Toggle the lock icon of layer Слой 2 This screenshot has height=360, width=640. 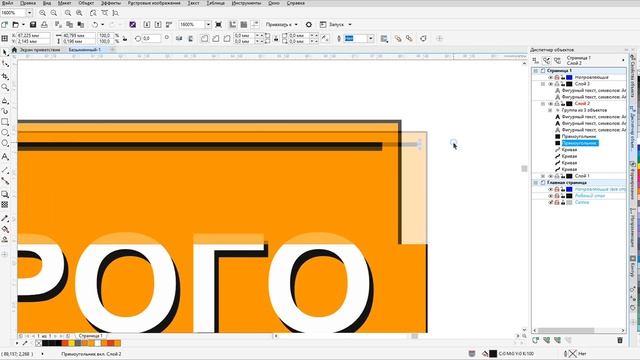point(562,104)
